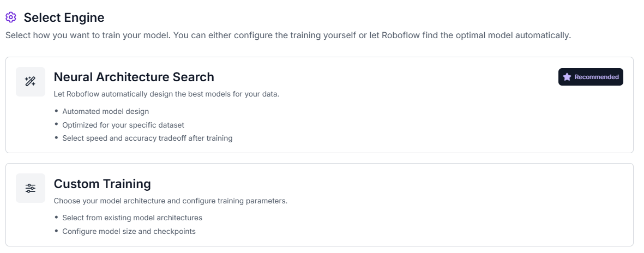This screenshot has width=644, height=253.
Task: Click the magic wand Neural Architecture Search icon
Action: coord(31,82)
